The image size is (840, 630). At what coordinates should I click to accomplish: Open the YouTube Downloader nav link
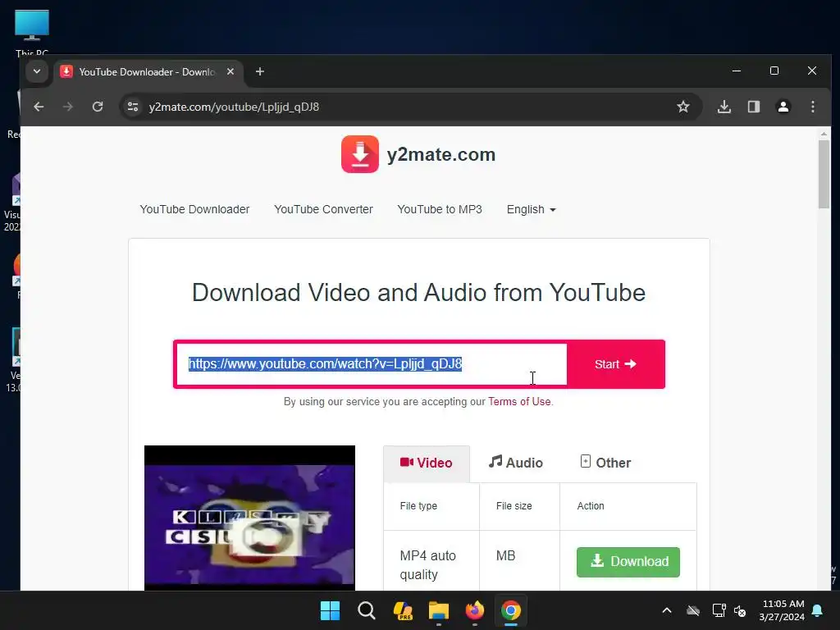194,209
